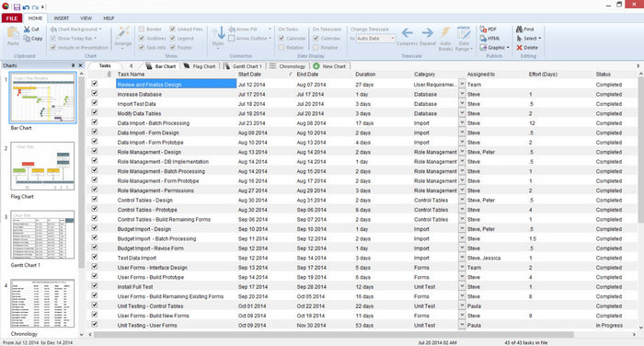Click the Auto Breaks lightning icon

coord(445,32)
